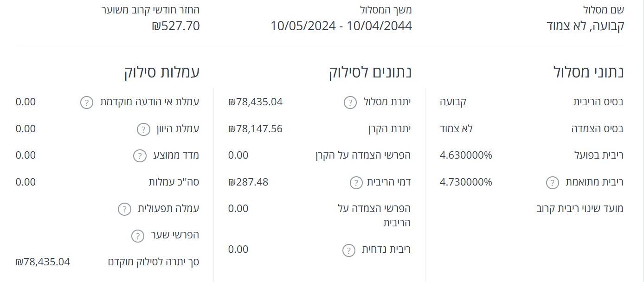Click the help icon next to ריבית מתואמת

click(552, 183)
